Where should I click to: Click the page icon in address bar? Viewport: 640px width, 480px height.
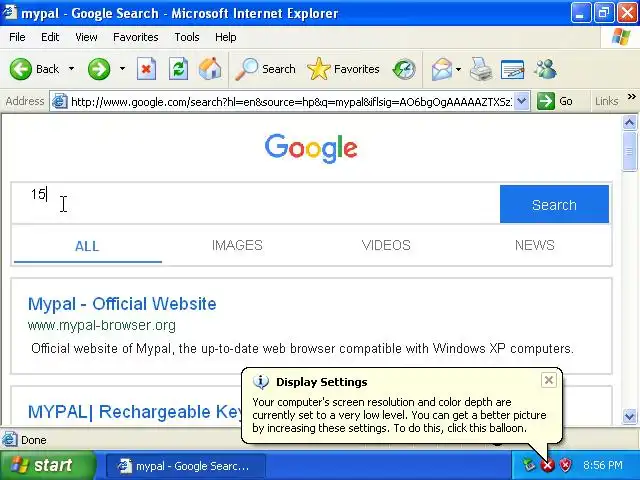[x=59, y=101]
